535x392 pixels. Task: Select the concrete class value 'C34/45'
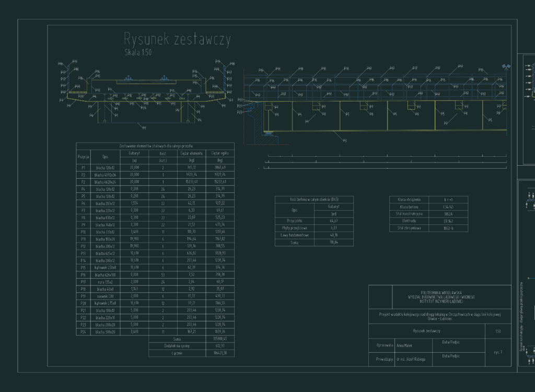point(448,207)
